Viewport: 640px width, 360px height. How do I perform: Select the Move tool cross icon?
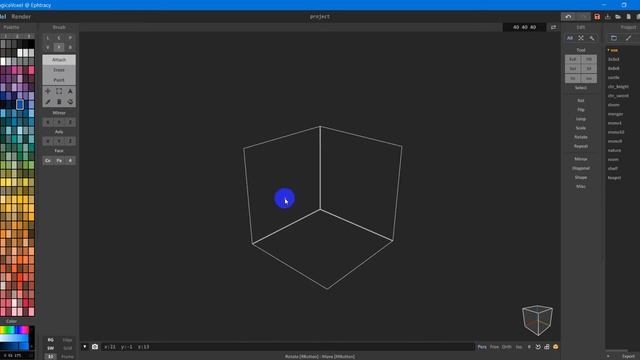[48, 91]
